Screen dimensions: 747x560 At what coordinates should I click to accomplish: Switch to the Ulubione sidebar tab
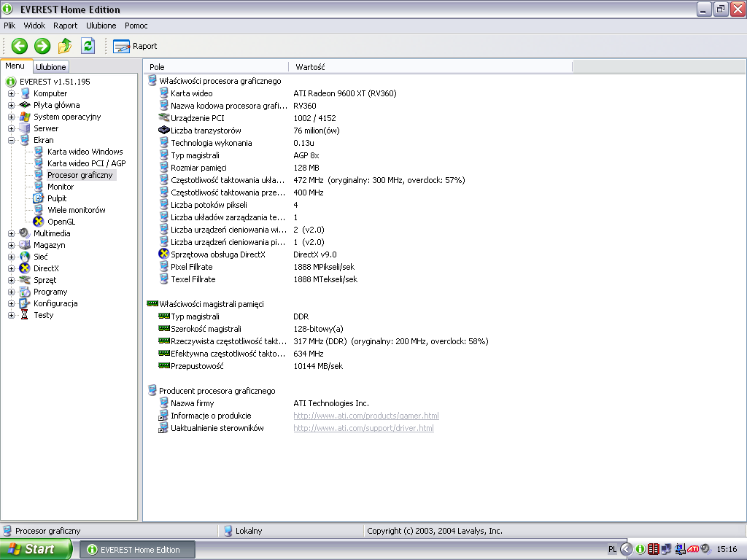point(51,67)
